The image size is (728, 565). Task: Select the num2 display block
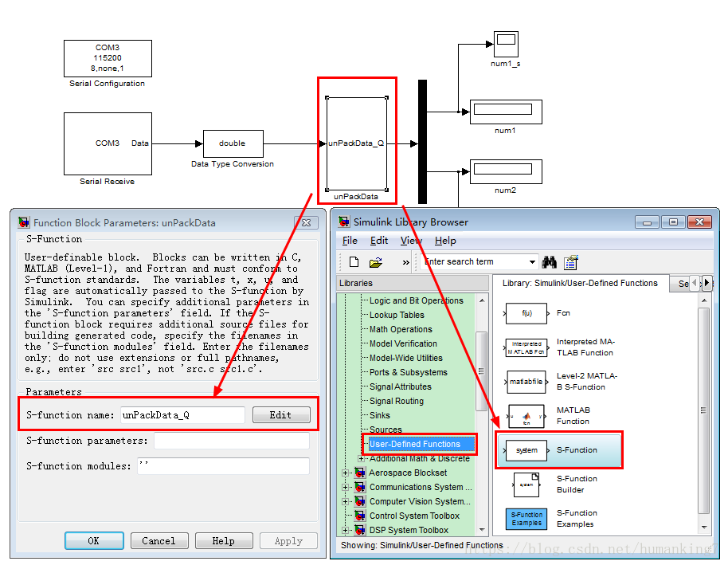tap(506, 171)
